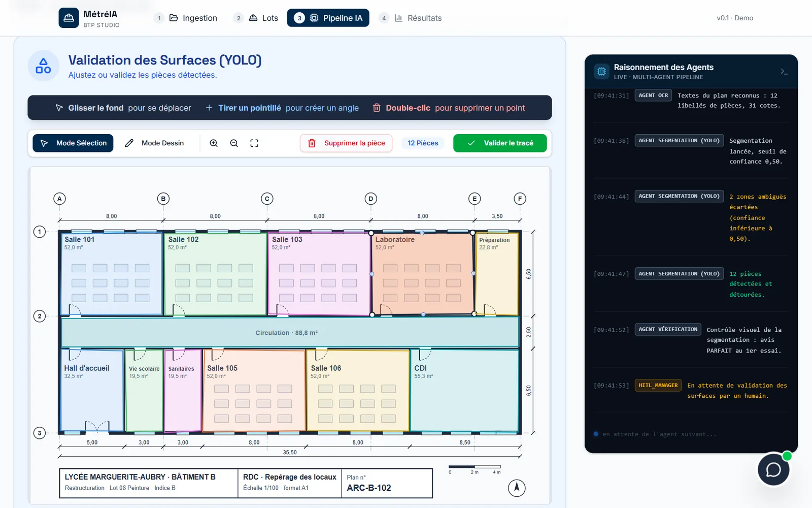Click the v0.1 · Demo version label

click(735, 18)
